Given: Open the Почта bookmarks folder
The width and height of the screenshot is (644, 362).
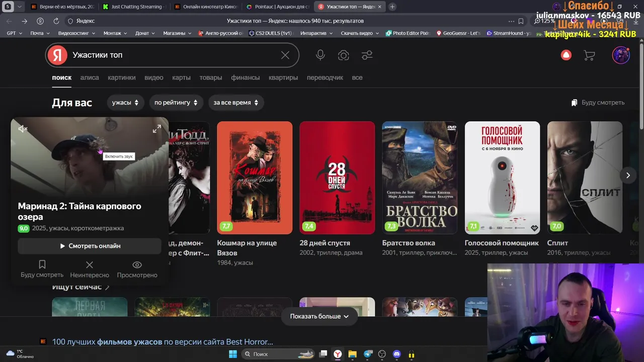Looking at the screenshot, I should tap(40, 33).
